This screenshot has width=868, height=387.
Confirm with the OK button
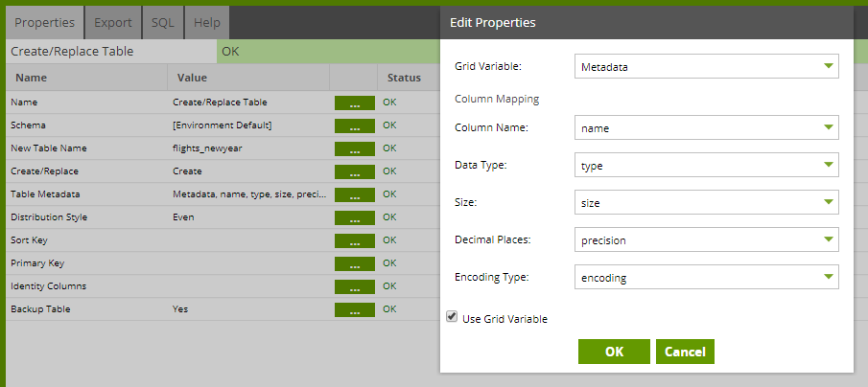click(x=614, y=352)
